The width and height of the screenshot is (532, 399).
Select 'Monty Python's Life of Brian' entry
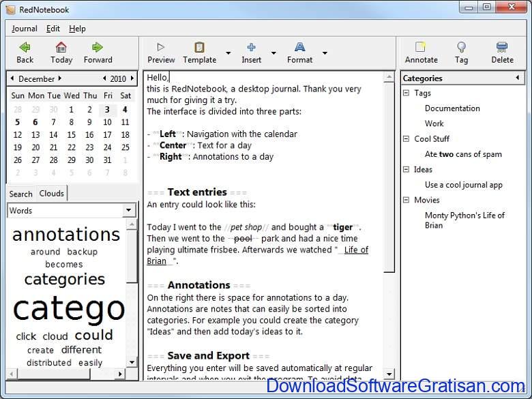point(464,220)
